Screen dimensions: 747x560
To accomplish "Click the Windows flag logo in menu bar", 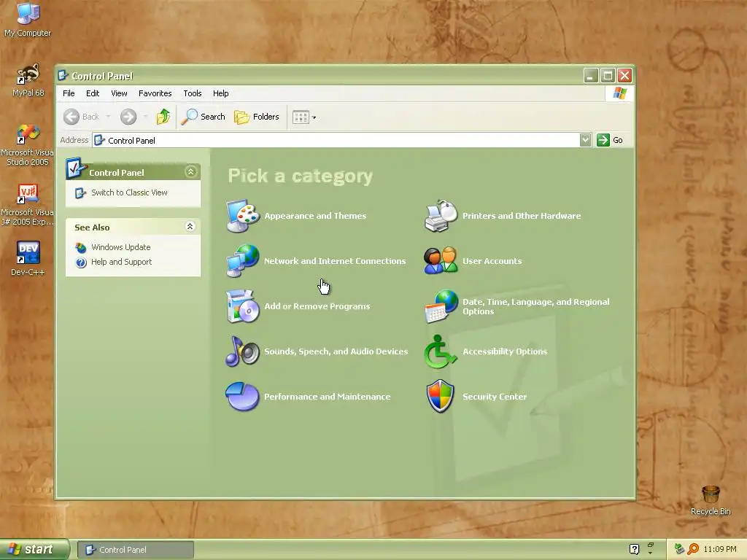I will coord(619,93).
